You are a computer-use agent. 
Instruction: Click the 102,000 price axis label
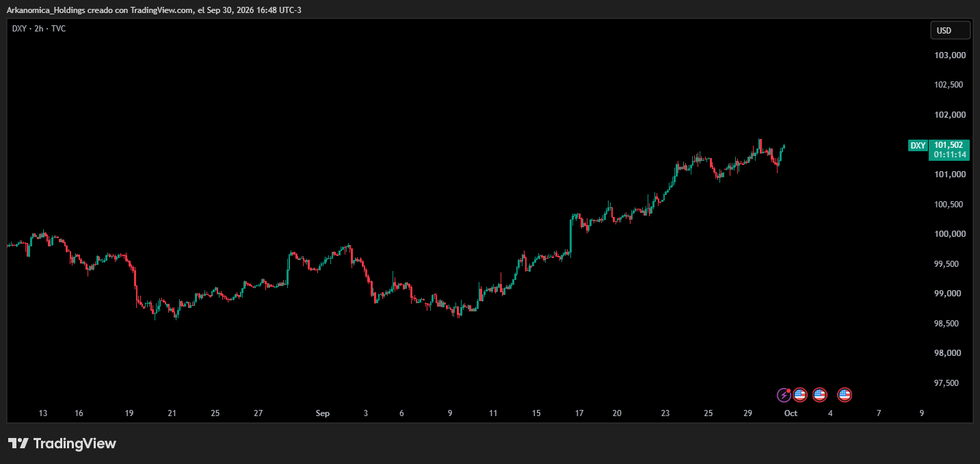[x=950, y=115]
